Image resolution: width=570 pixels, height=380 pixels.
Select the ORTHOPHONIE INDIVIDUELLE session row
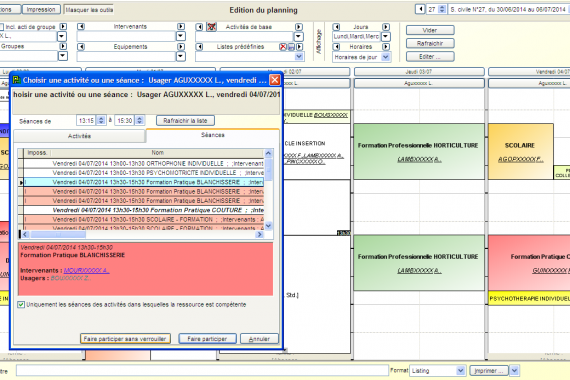point(144,164)
